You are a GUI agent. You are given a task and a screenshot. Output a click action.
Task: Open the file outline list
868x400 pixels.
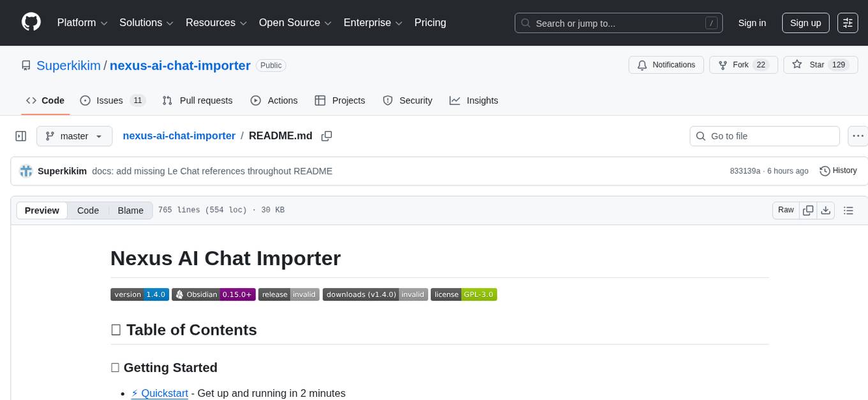pyautogui.click(x=849, y=210)
